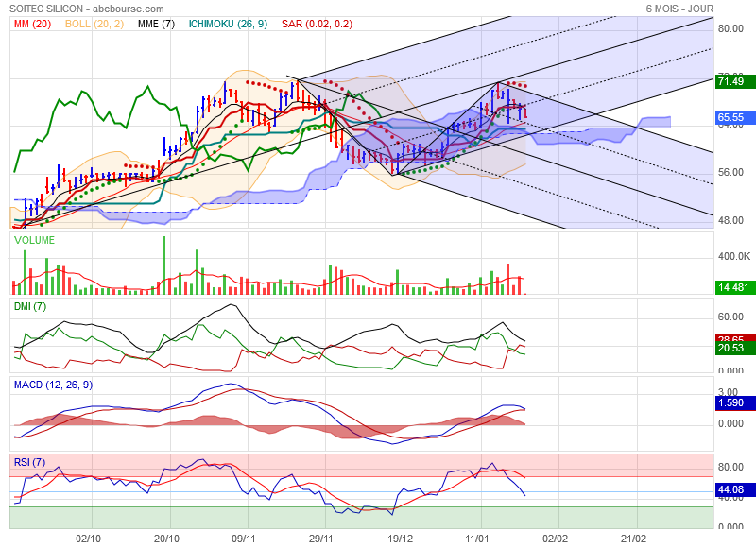This screenshot has width=756, height=548.
Task: Select the MME (7) legend entry
Action: (156, 24)
